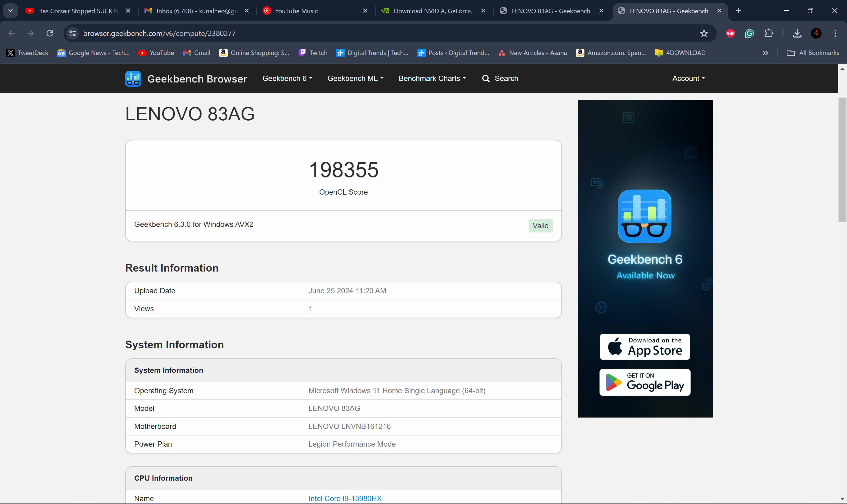This screenshot has height=504, width=847.
Task: Close the Download NVIDIA GeForce tab
Action: (483, 11)
